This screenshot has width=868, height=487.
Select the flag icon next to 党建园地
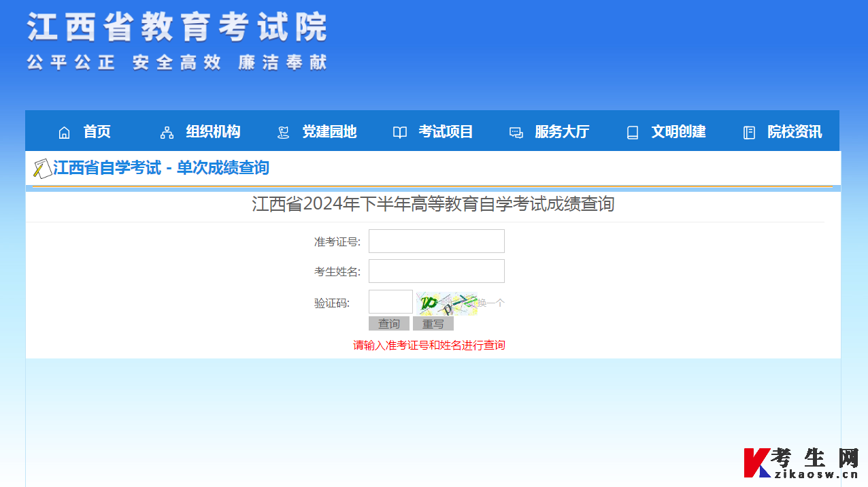283,132
